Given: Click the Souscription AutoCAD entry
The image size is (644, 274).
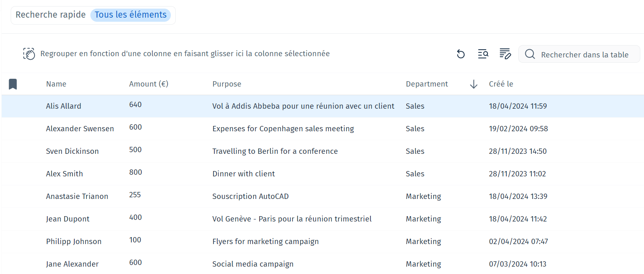Looking at the screenshot, I should coord(251,196).
